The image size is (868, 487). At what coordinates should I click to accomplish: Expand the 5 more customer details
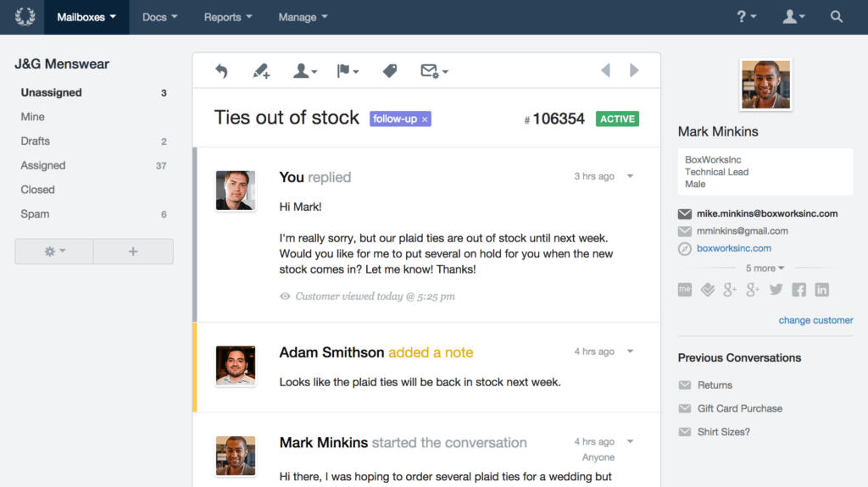(765, 268)
